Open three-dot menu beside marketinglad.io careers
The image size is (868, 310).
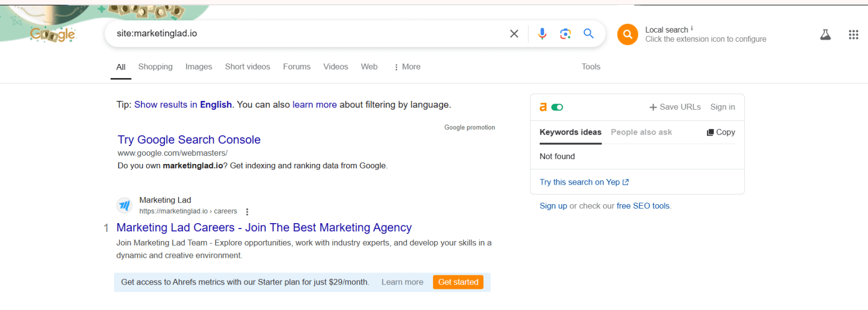click(247, 212)
